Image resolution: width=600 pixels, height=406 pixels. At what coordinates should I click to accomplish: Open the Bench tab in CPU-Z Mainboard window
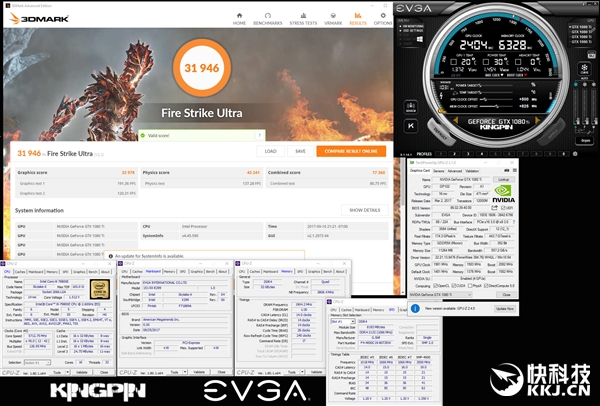[x=210, y=272]
